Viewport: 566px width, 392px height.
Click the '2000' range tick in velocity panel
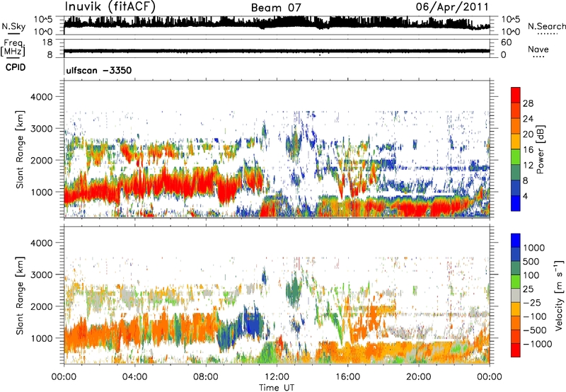pos(43,306)
